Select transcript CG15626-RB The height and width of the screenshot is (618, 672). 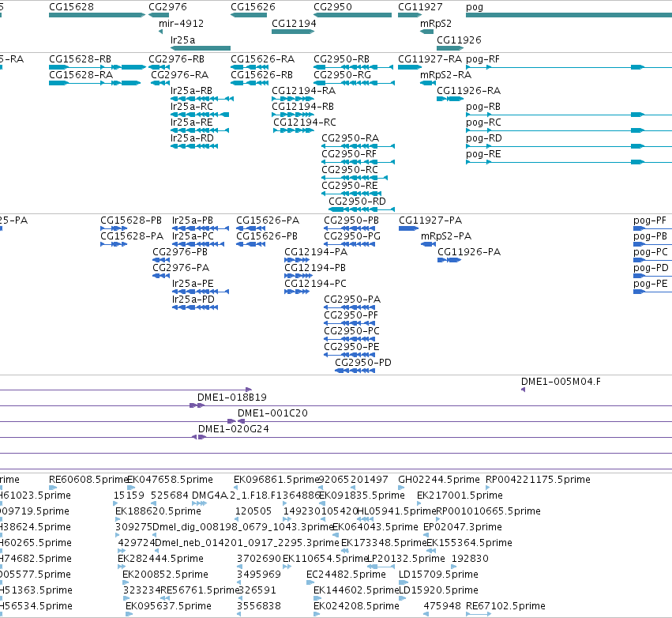(250, 83)
